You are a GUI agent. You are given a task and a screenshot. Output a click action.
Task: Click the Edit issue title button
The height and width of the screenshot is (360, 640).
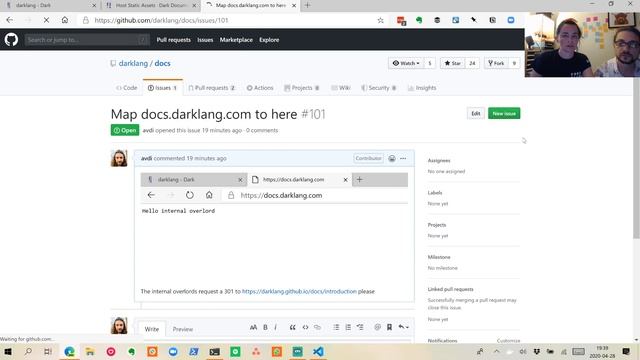coord(476,113)
